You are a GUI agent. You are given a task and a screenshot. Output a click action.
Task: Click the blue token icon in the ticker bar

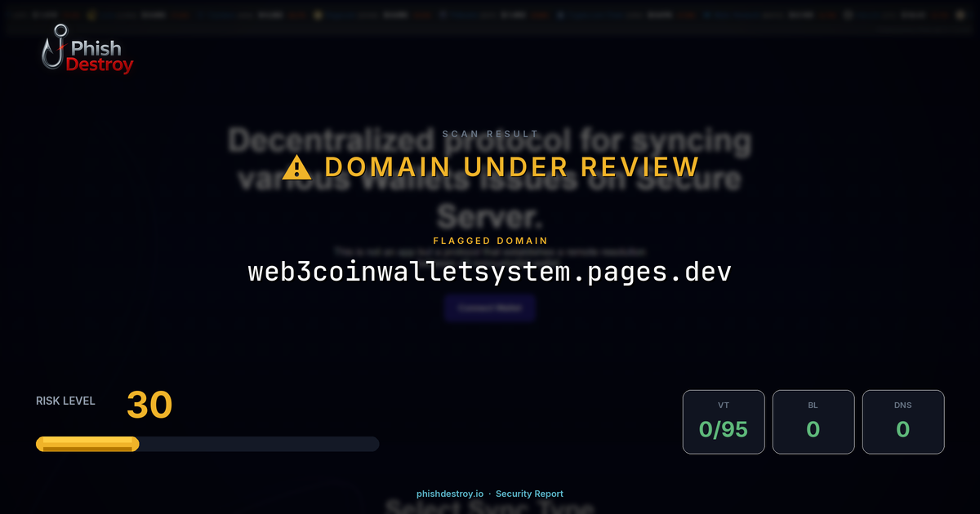pos(559,14)
